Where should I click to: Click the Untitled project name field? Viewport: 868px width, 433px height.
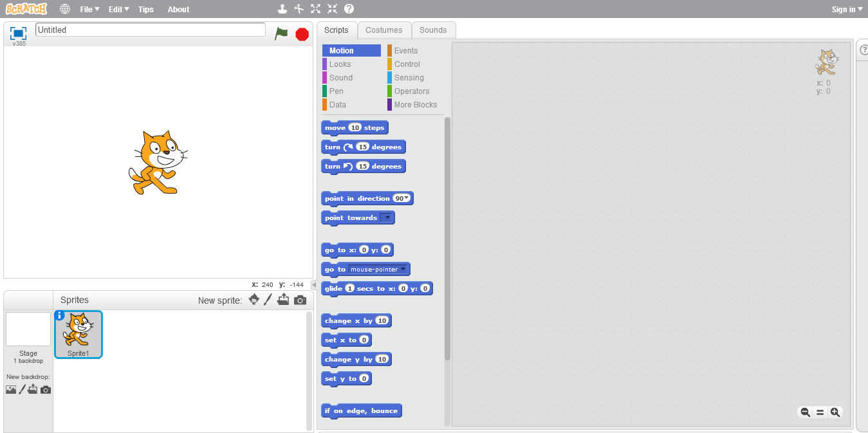point(149,29)
